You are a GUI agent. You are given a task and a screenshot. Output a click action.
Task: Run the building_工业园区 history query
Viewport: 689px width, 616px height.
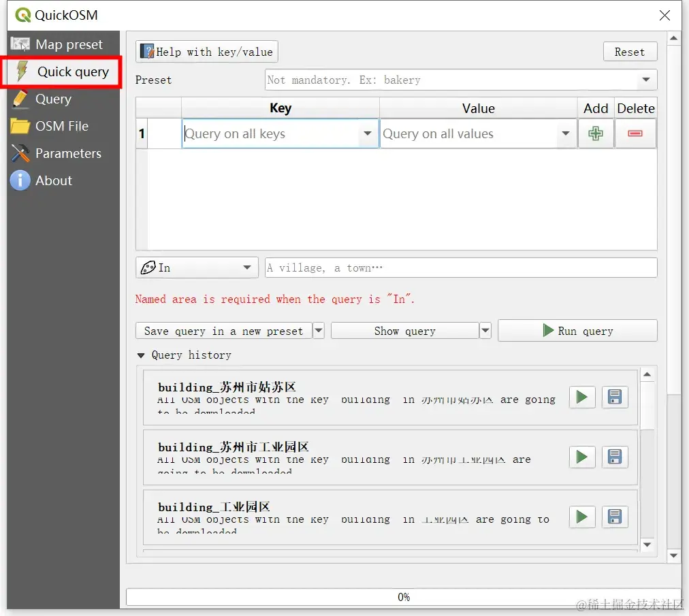[x=582, y=517]
